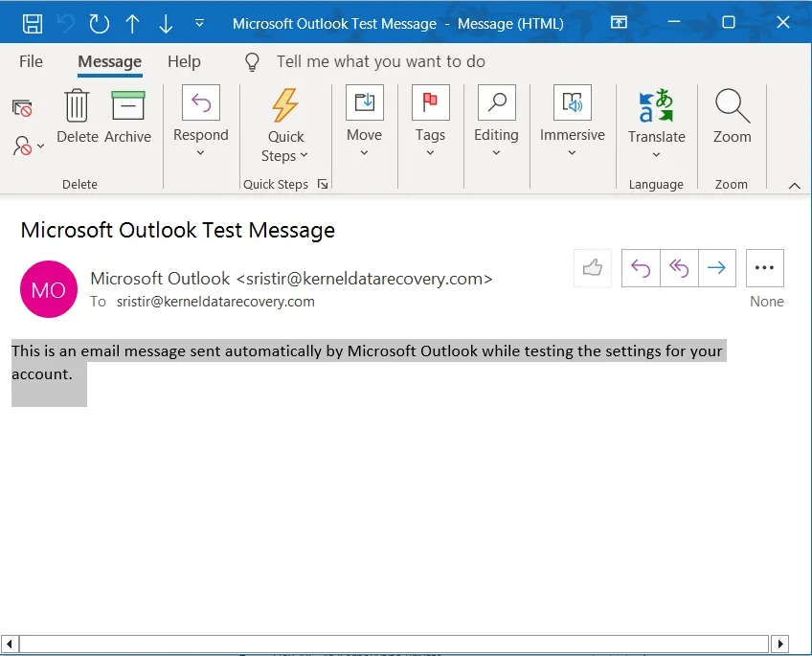Click the Tags red flag icon
Image resolution: width=812 pixels, height=656 pixels.
coord(430,102)
